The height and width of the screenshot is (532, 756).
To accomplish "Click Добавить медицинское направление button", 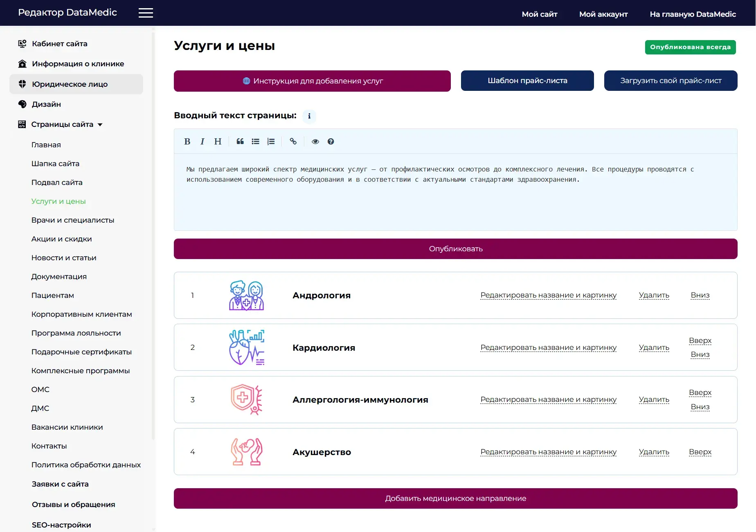I will (455, 498).
